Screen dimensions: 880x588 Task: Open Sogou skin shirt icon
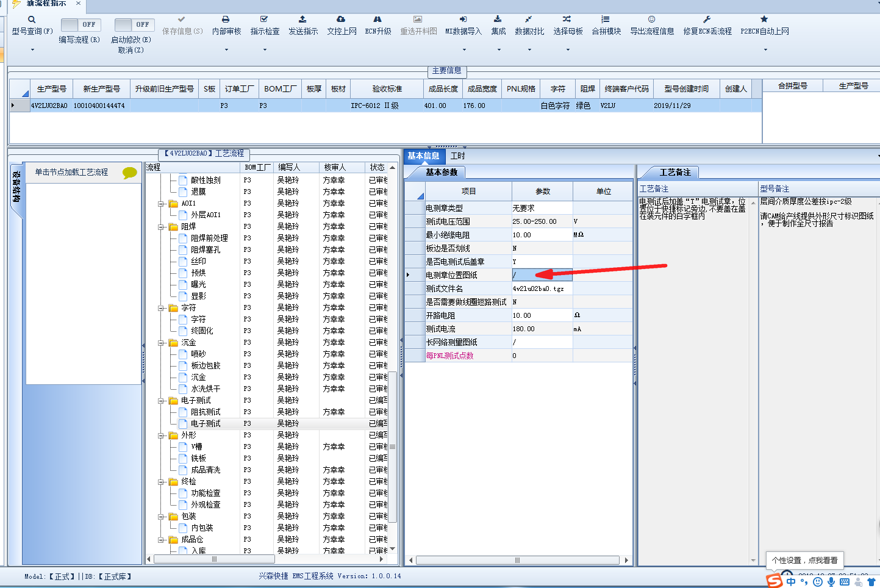[871, 582]
